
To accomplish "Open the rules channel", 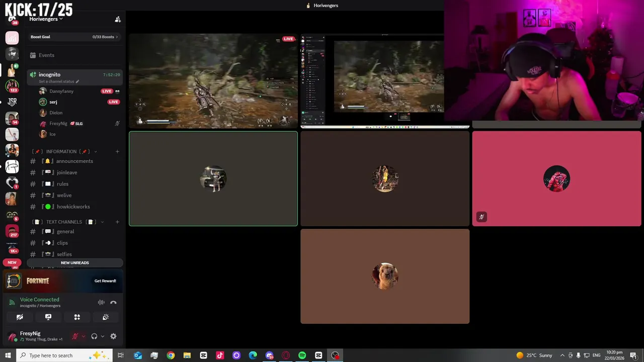I will 74,184.
